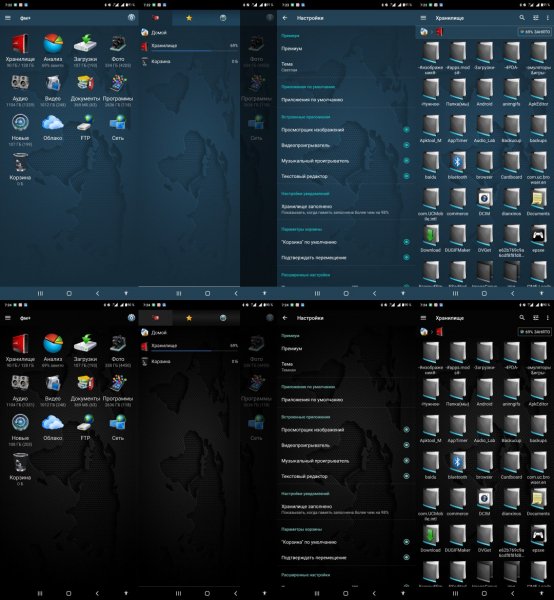Screen dimensions: 554x600
Task: Click Хранилище usage bar in black-theme drawer
Action: pyautogui.click(x=194, y=351)
